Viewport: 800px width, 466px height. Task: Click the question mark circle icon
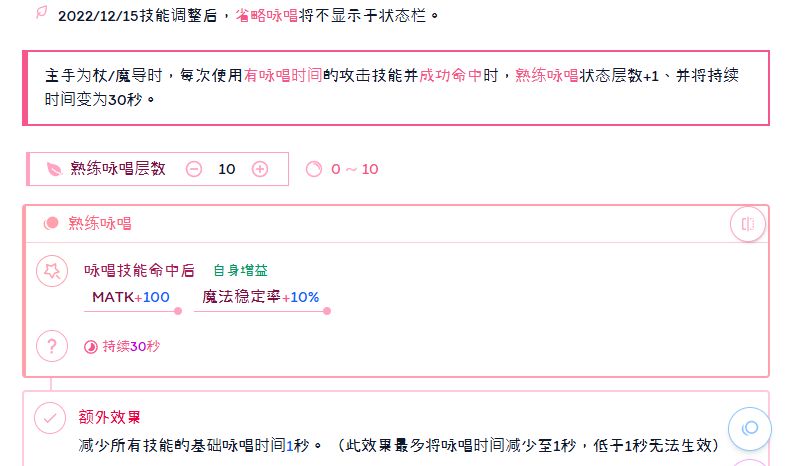tap(52, 346)
